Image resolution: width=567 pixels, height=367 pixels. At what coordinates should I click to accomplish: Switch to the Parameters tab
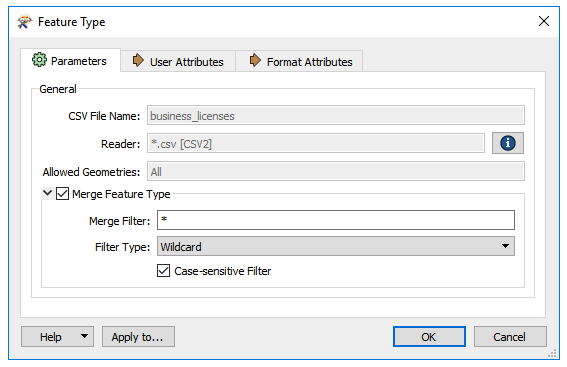(x=70, y=61)
